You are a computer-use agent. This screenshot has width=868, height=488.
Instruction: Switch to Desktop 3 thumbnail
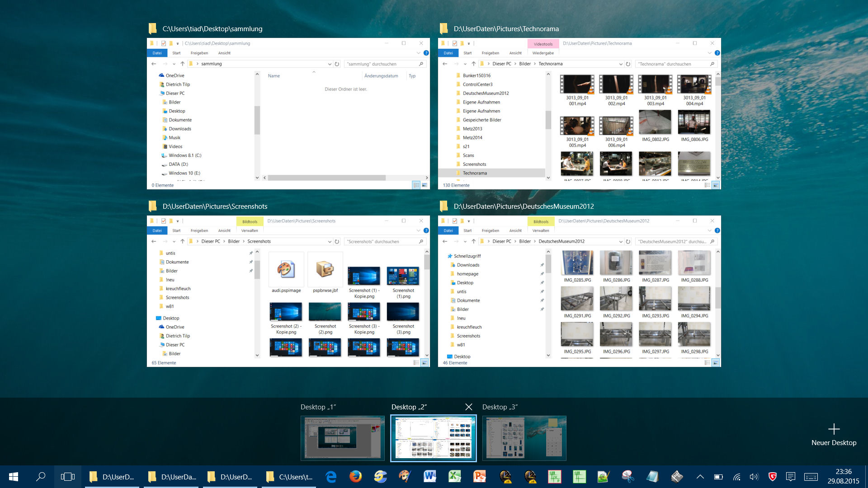(x=524, y=438)
